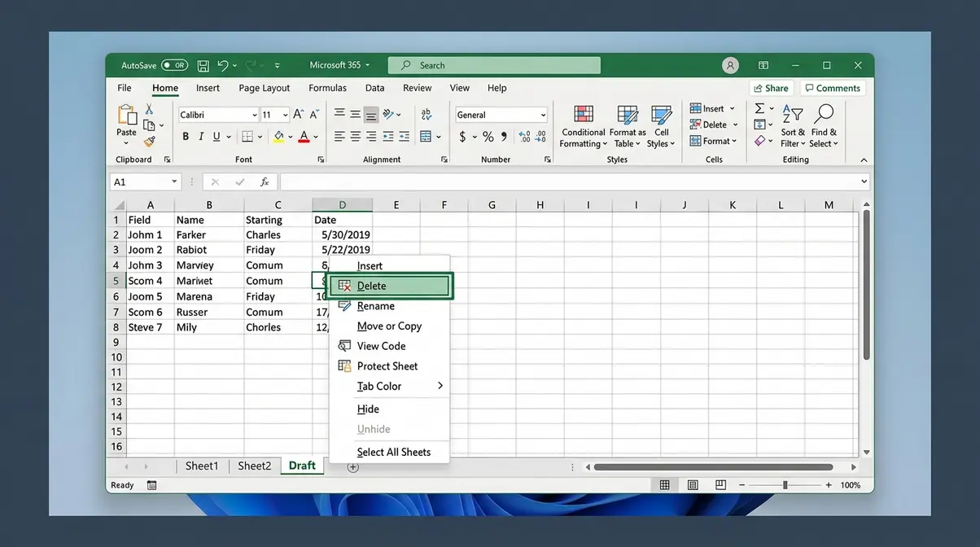Image resolution: width=980 pixels, height=547 pixels.
Task: Click the Save floppy disk icon
Action: [x=203, y=65]
